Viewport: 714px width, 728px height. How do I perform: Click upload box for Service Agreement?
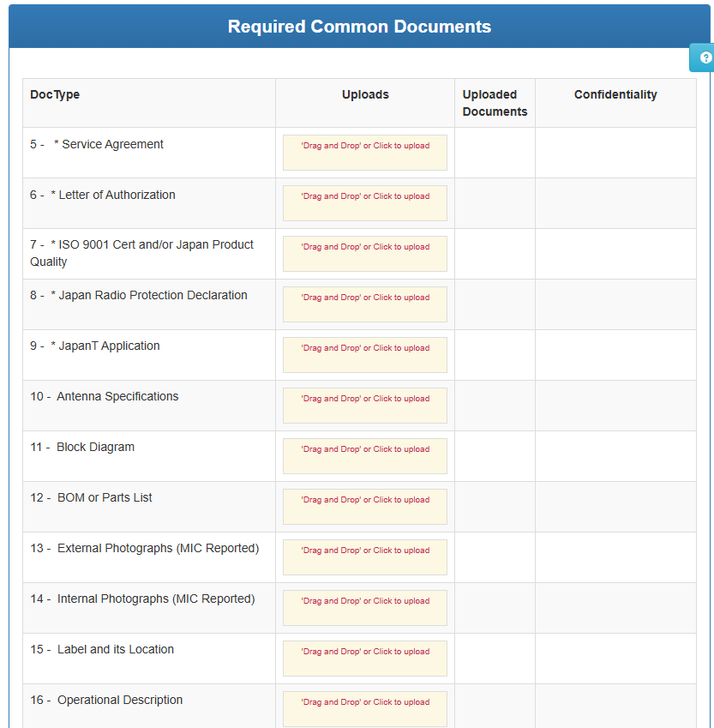[x=365, y=153]
